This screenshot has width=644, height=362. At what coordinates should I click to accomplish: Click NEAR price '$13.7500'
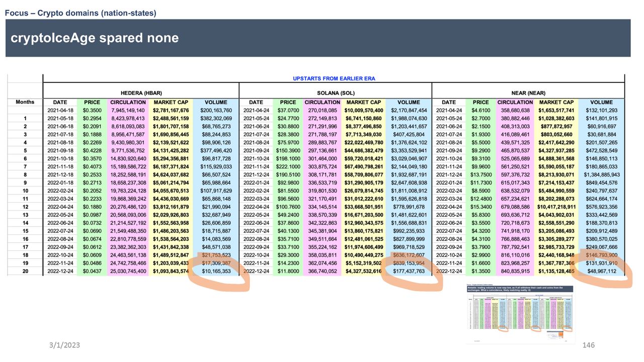[481, 174]
